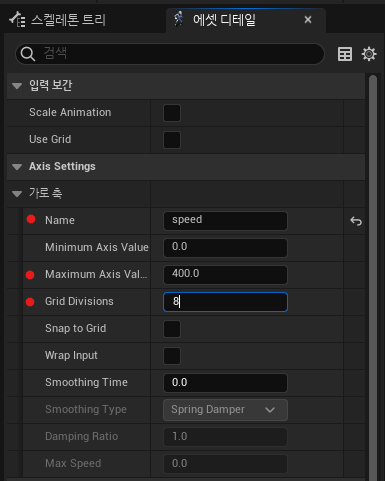The image size is (385, 481).
Task: Enable the Scale Animation checkbox
Action: coord(172,113)
